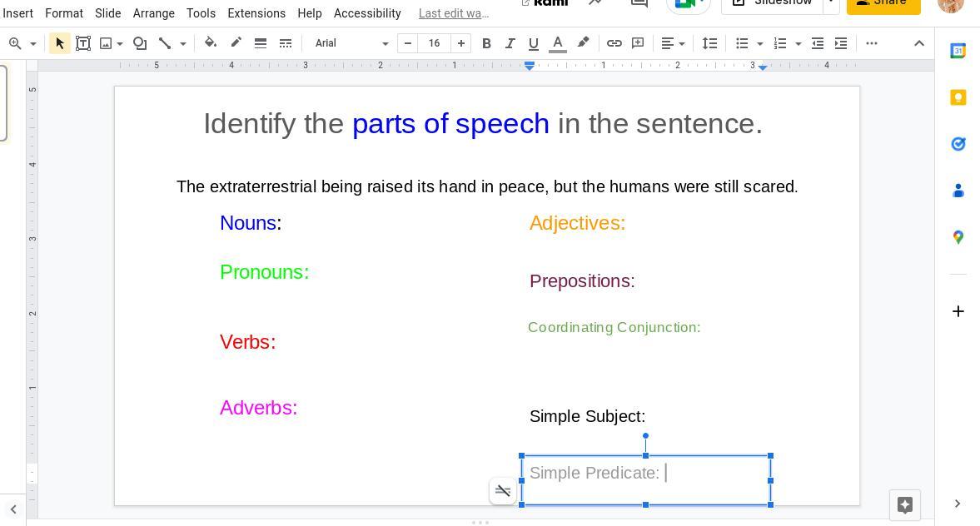The width and height of the screenshot is (980, 526).
Task: Open the Arrange menu
Action: pyautogui.click(x=154, y=13)
